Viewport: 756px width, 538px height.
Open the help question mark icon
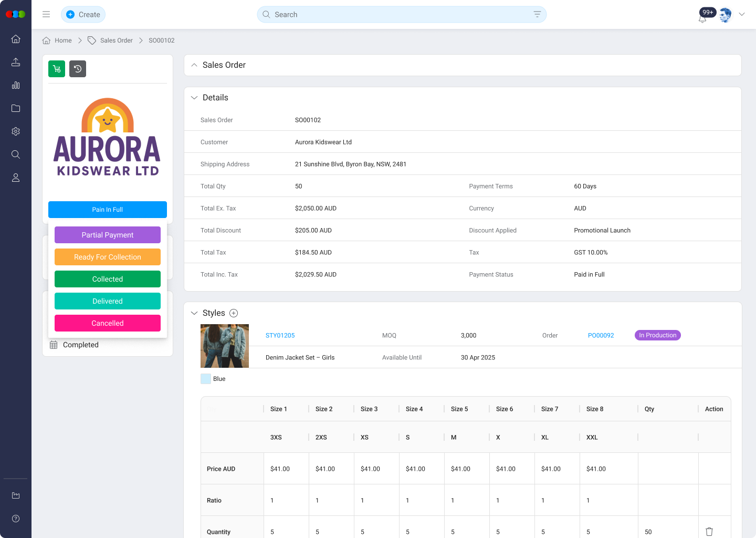click(16, 519)
